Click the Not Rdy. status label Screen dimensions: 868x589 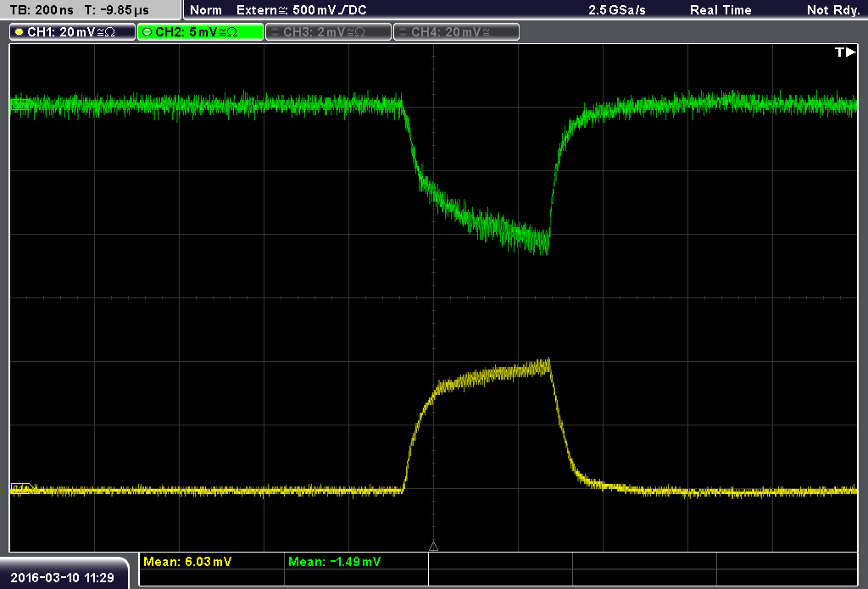pyautogui.click(x=833, y=10)
